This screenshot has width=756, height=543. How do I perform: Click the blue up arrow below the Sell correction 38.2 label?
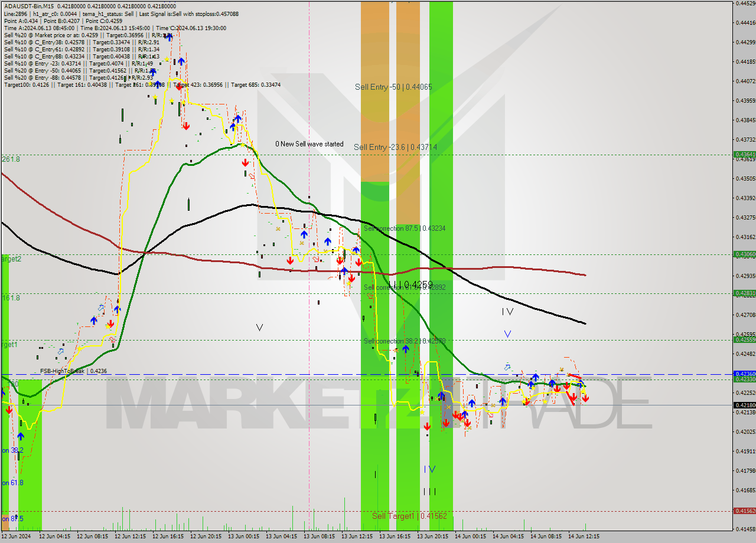click(405, 349)
